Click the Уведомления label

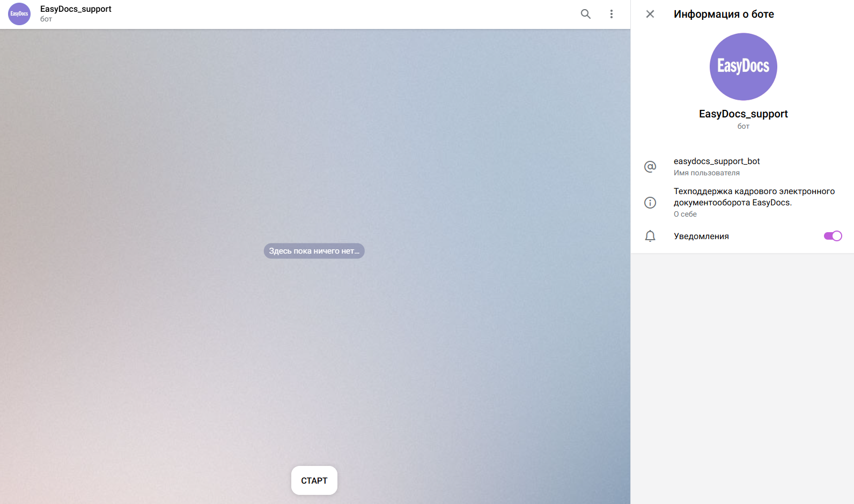click(701, 236)
